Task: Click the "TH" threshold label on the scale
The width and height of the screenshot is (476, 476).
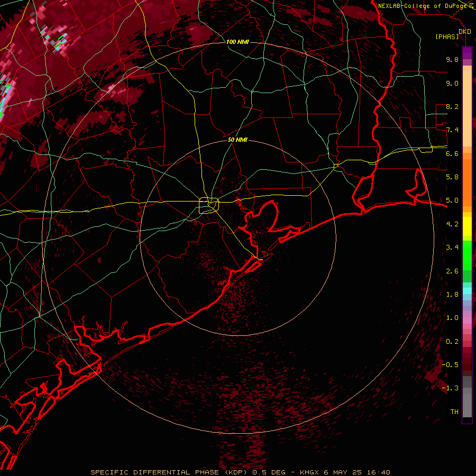Action: tap(454, 412)
